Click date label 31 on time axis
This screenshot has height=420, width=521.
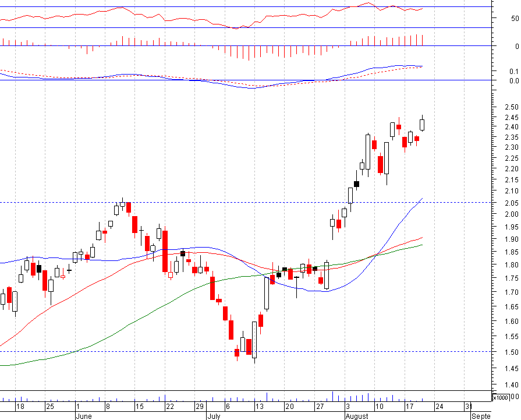(469, 407)
